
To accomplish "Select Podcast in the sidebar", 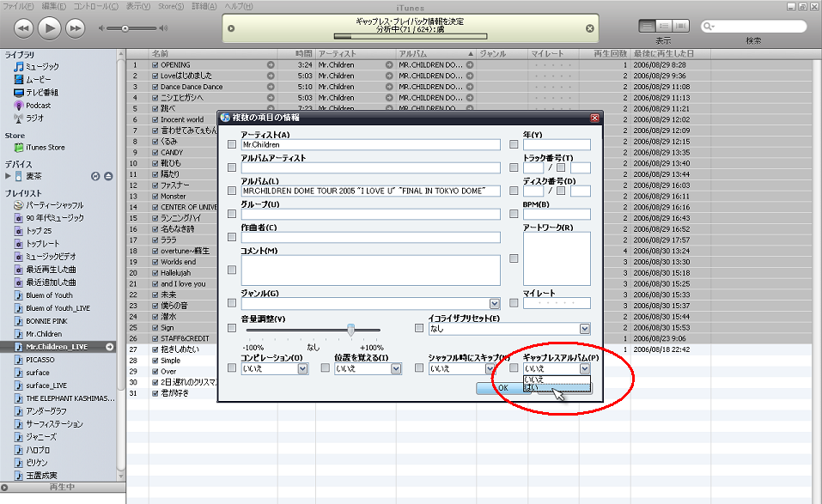I will [33, 106].
